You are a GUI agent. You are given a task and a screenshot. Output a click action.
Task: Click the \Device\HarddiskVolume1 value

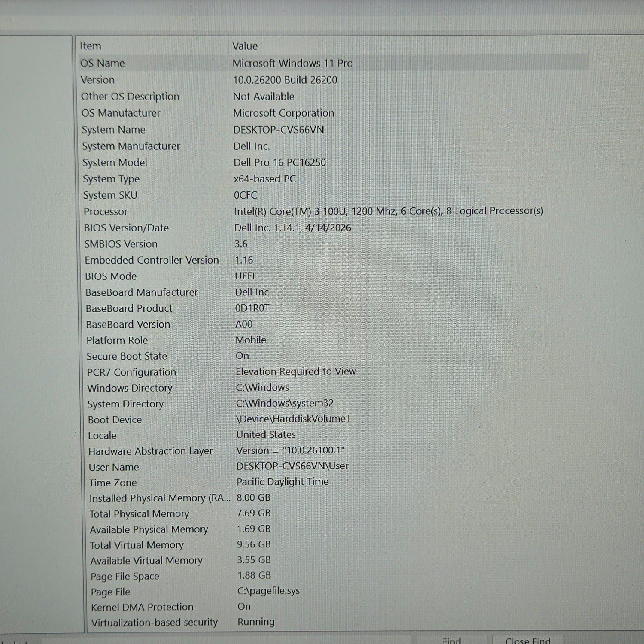[x=293, y=419]
